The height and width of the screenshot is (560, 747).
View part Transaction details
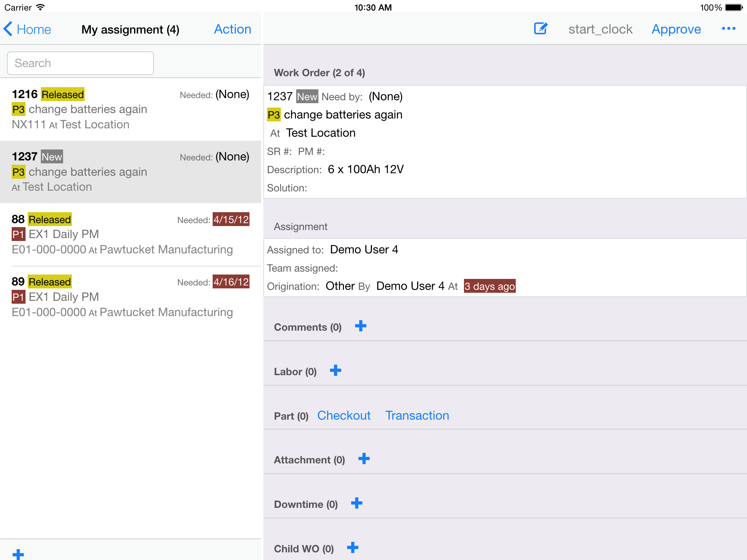point(417,415)
